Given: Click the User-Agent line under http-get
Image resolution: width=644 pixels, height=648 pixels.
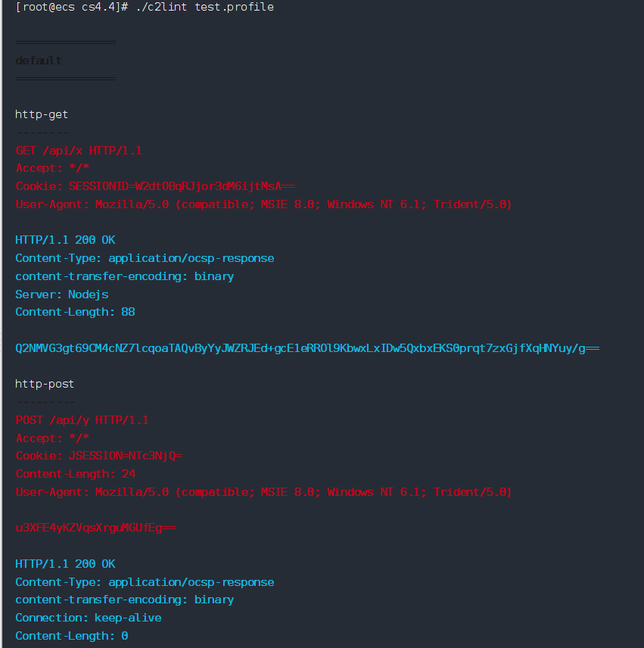Looking at the screenshot, I should pos(263,204).
